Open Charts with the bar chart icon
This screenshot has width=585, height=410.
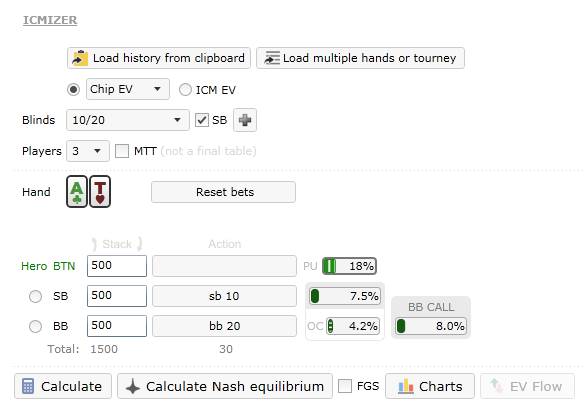tap(430, 386)
